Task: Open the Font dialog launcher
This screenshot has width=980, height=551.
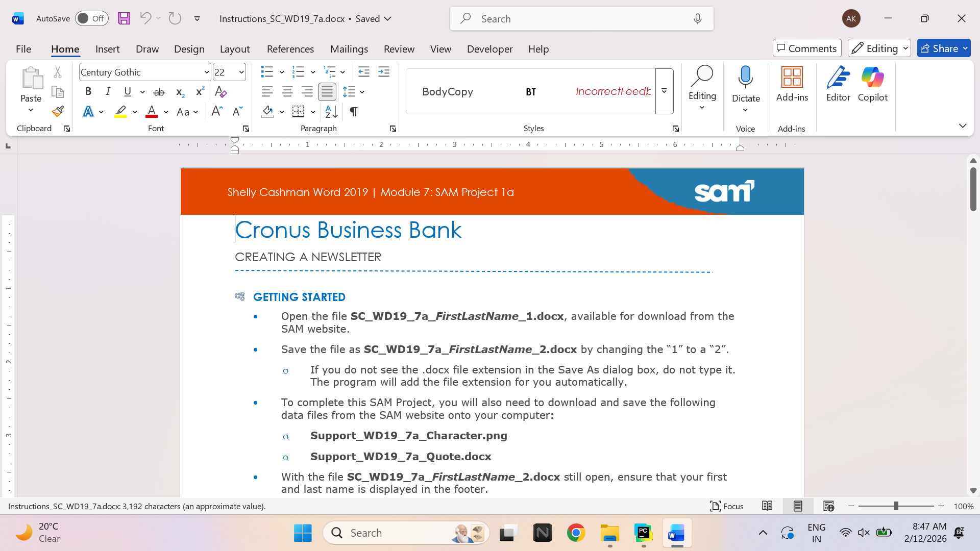Action: tap(246, 129)
